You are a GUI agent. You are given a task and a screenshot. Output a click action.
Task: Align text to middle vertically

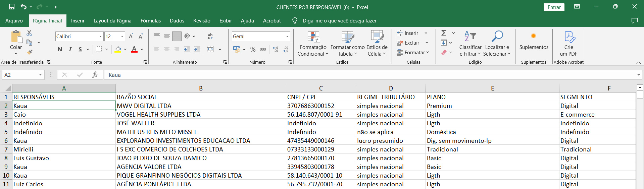pyautogui.click(x=167, y=36)
